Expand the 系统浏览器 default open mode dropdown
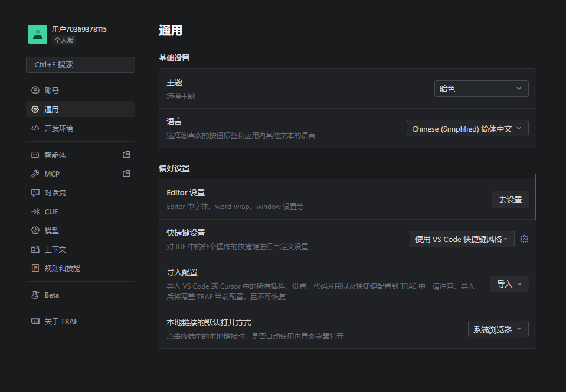 tap(498, 329)
